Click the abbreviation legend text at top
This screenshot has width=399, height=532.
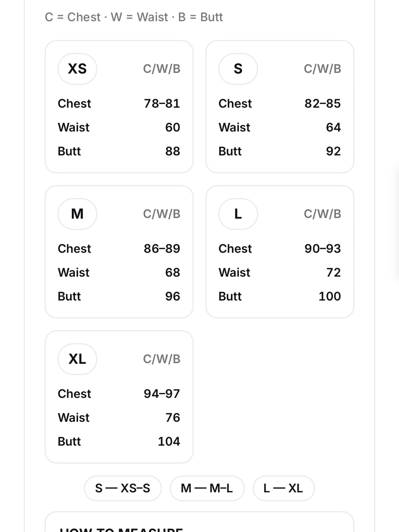(x=134, y=17)
